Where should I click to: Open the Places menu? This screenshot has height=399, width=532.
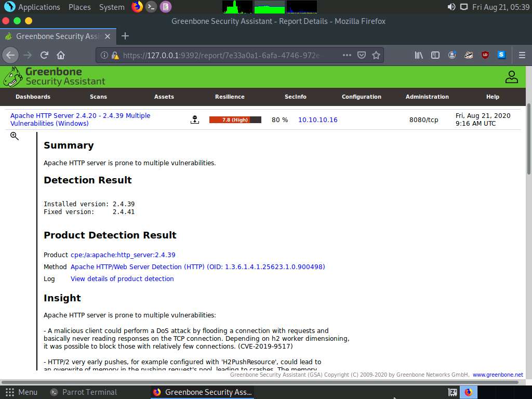pyautogui.click(x=79, y=7)
